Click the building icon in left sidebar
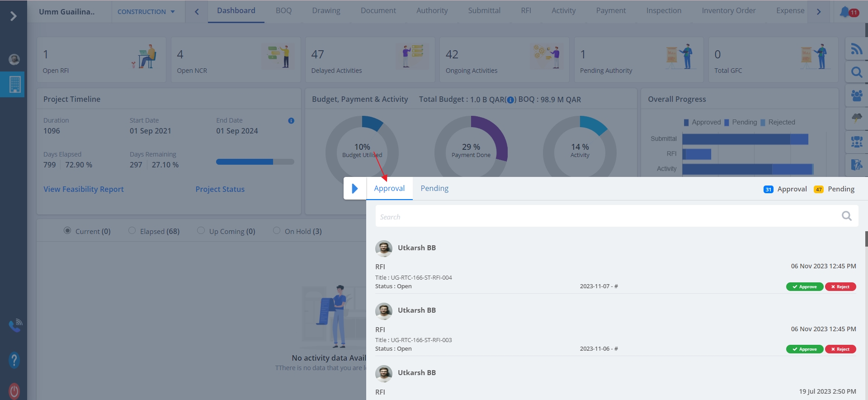The height and width of the screenshot is (400, 868). click(x=14, y=84)
